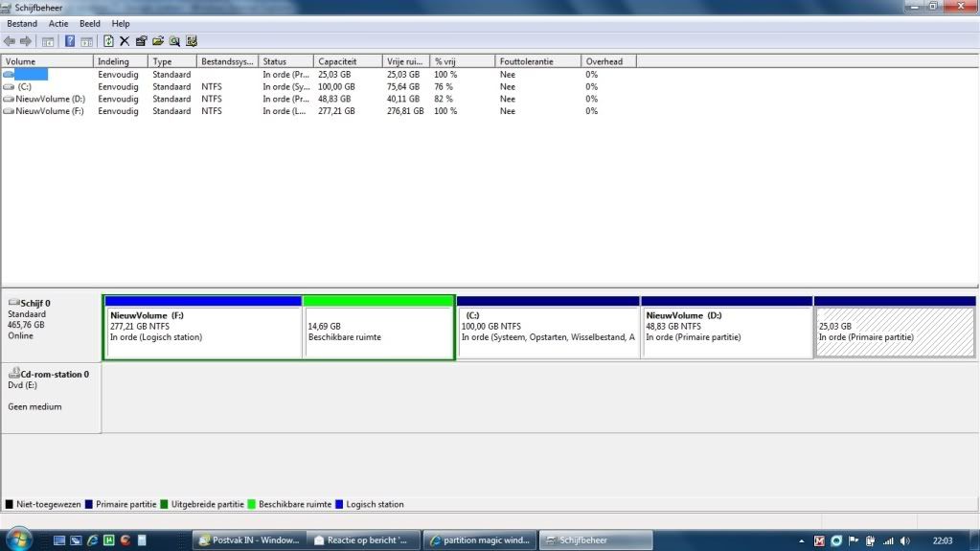Viewport: 980px width, 551px height.
Task: Click the open folder toolbar icon
Action: [x=157, y=41]
